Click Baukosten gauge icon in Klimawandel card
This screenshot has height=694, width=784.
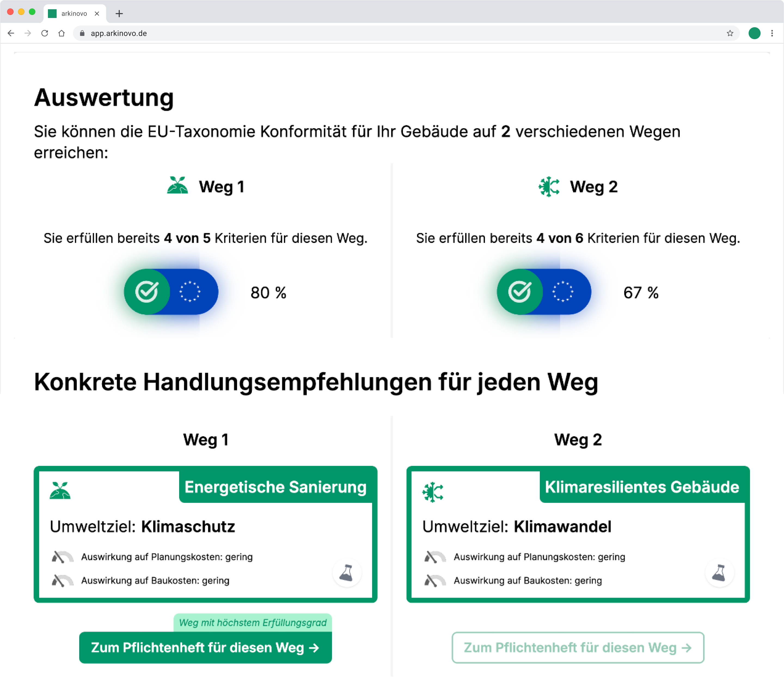(435, 581)
